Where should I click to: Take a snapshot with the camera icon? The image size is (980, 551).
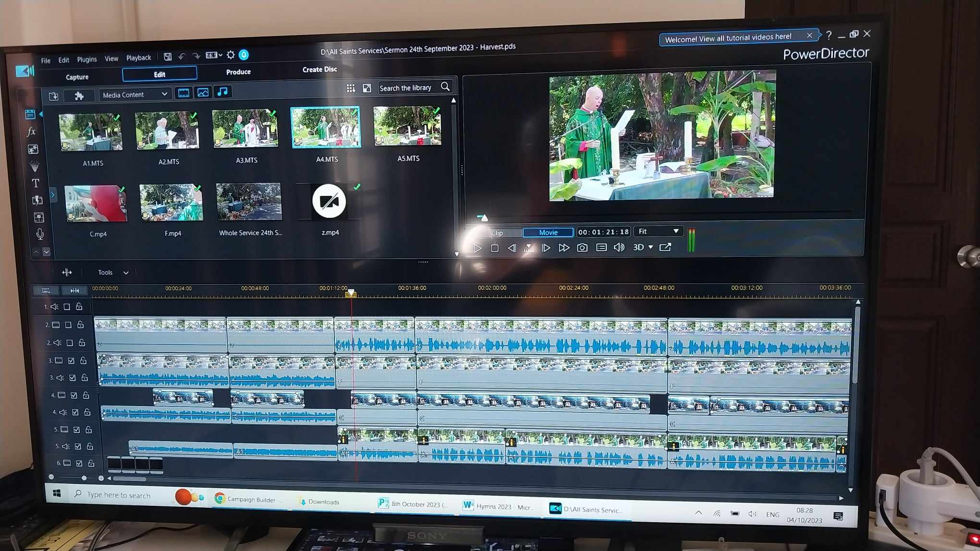(x=582, y=248)
